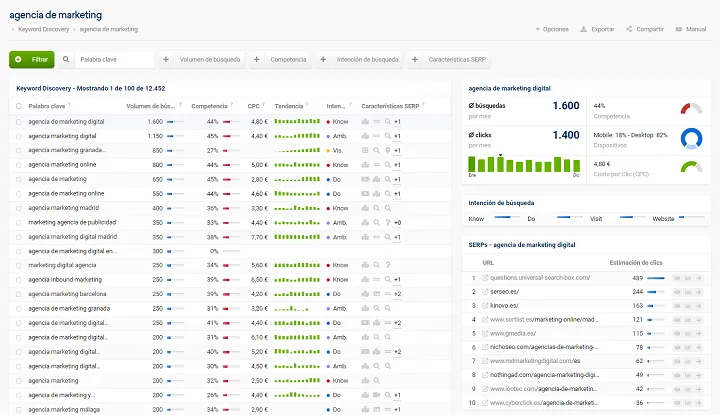Click the question mark SERP icon for marketing digital agencia

388,265
